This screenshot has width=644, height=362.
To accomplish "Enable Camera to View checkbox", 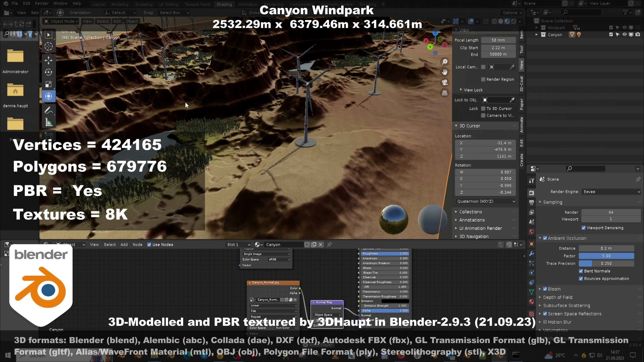I will coord(483,115).
